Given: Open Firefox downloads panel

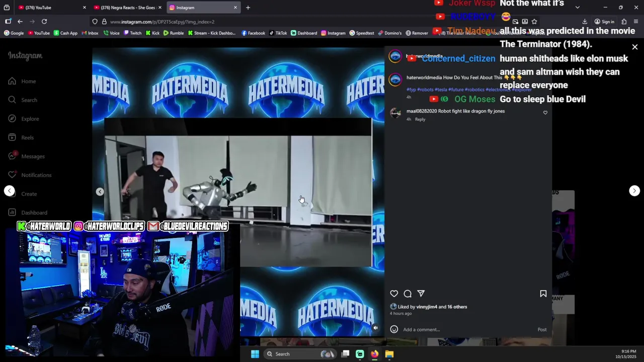Looking at the screenshot, I should (x=585, y=22).
